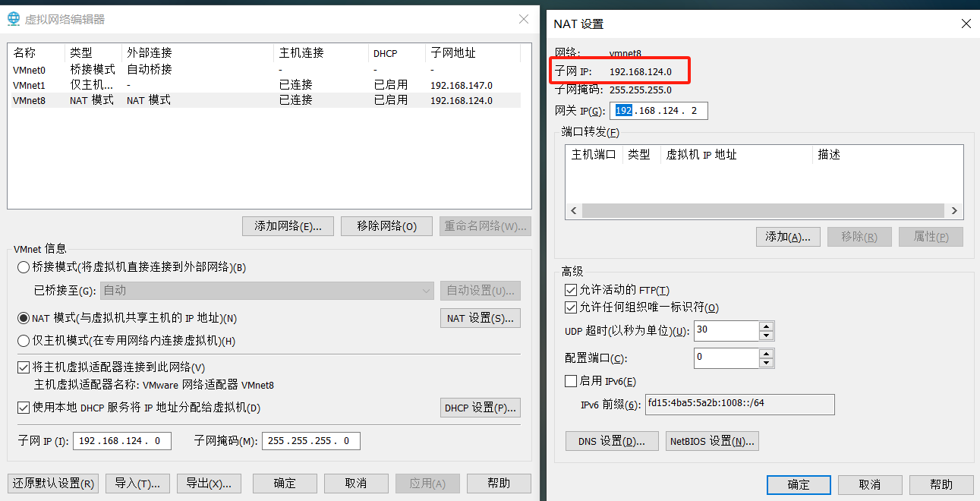980x501 pixels.
Task: Toggle 允许活动的 FTP checkbox
Action: point(571,290)
